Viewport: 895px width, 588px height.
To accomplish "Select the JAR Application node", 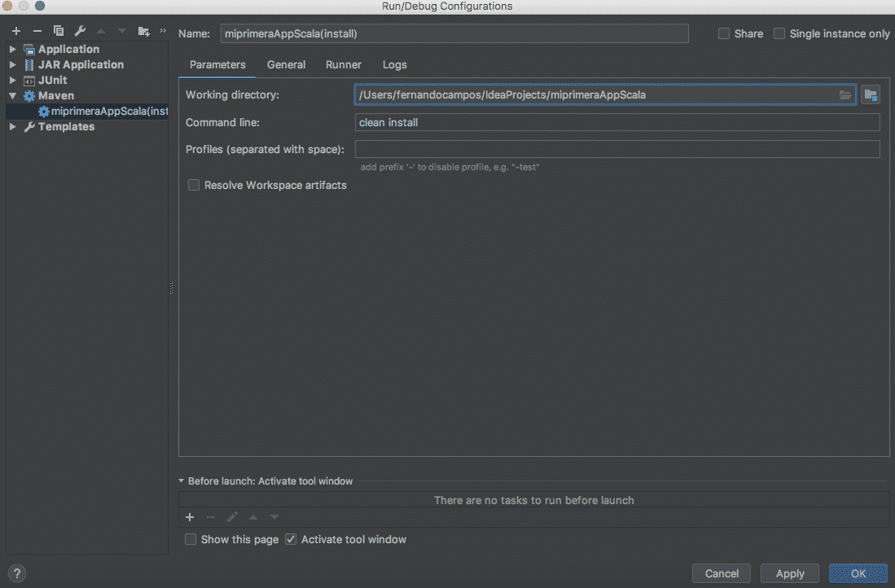I will [81, 64].
